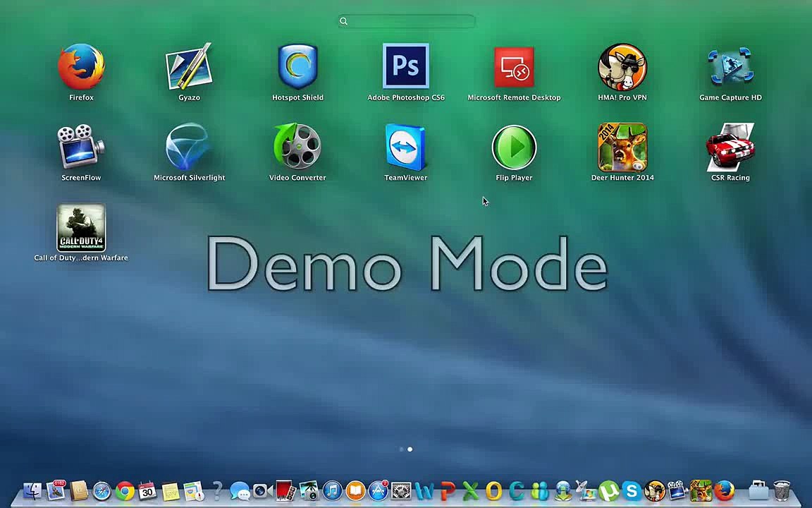
Task: Open Hotspot Shield
Action: [297, 67]
